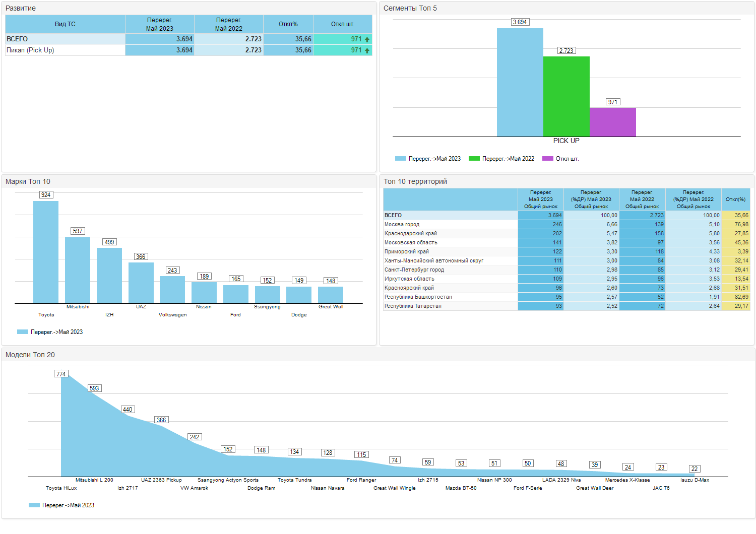Click the 774 data label for Toyota HiLux
756x534 pixels.
(x=61, y=374)
